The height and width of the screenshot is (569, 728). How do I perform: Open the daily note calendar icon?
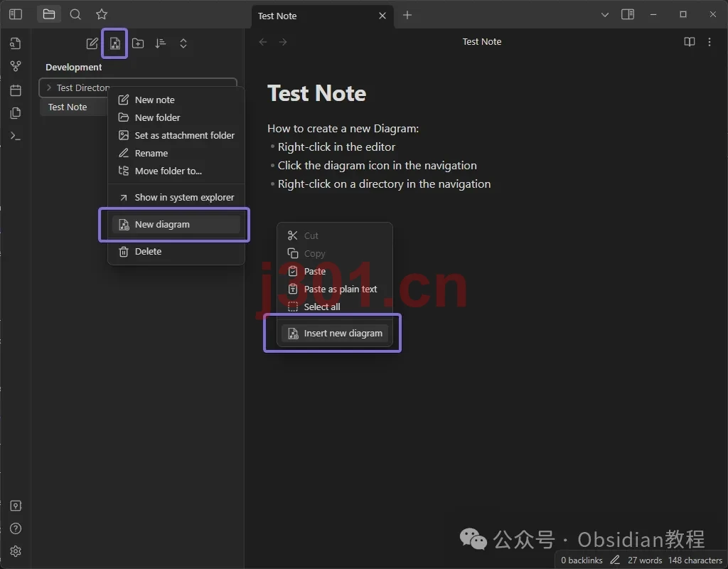coord(16,90)
